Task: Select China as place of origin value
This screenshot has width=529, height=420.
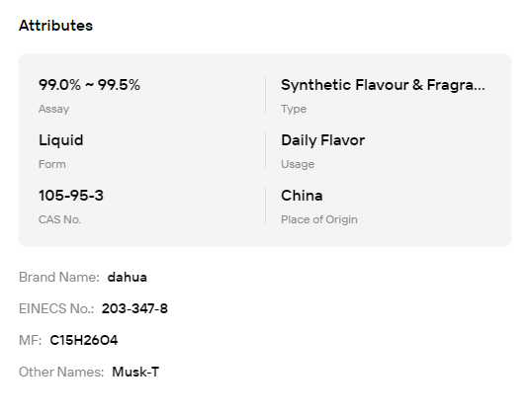Action: 302,196
